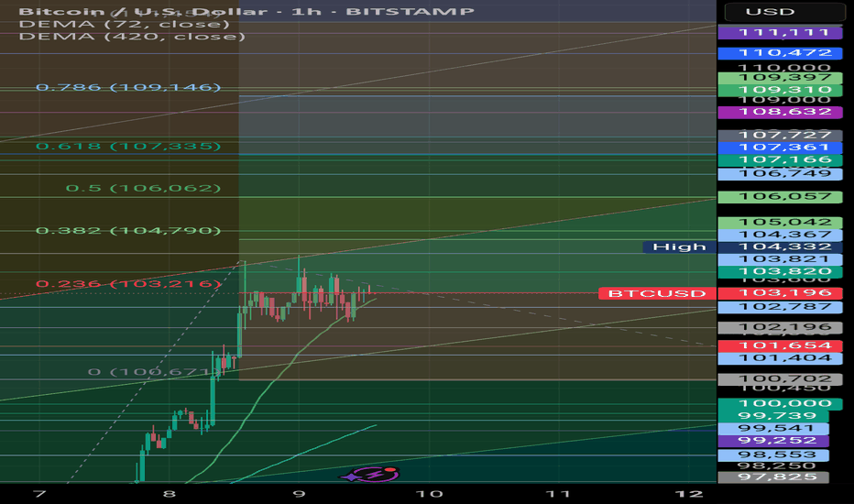Viewport: 854px width, 504px height.
Task: Click the 103,820 teal price label
Action: (x=781, y=271)
